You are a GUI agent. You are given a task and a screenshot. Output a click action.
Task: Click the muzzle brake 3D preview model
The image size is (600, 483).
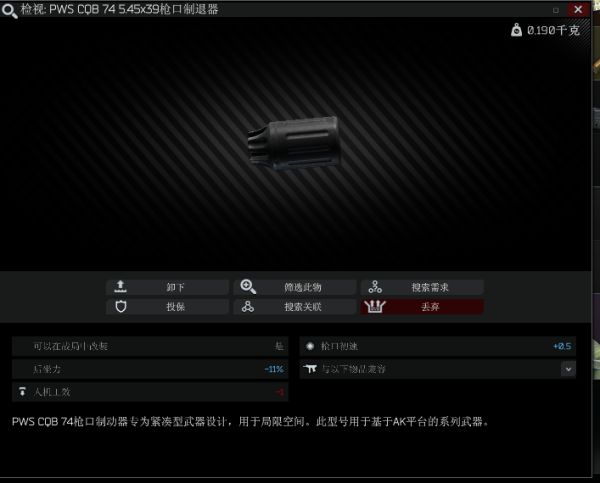pyautogui.click(x=293, y=142)
